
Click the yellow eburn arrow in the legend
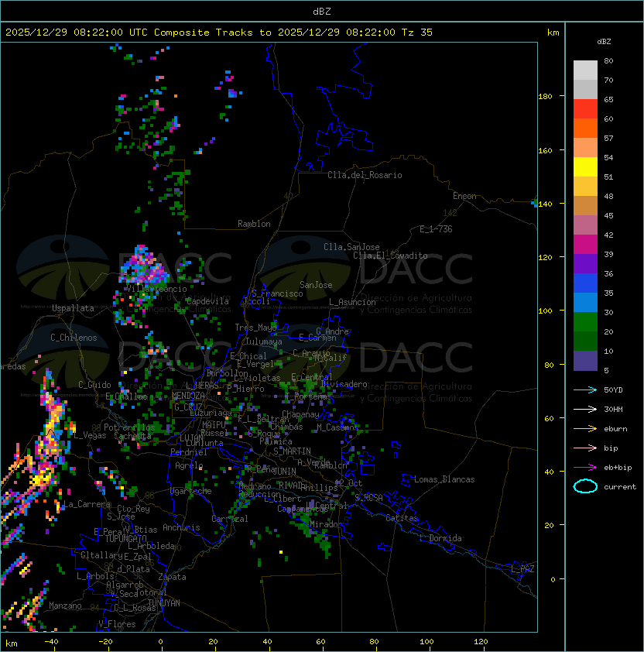coord(585,429)
